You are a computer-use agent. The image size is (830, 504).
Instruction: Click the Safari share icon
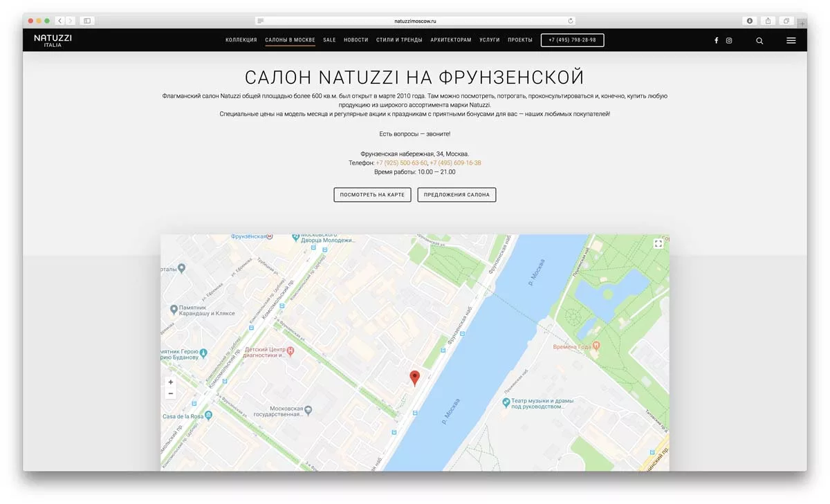coord(768,21)
